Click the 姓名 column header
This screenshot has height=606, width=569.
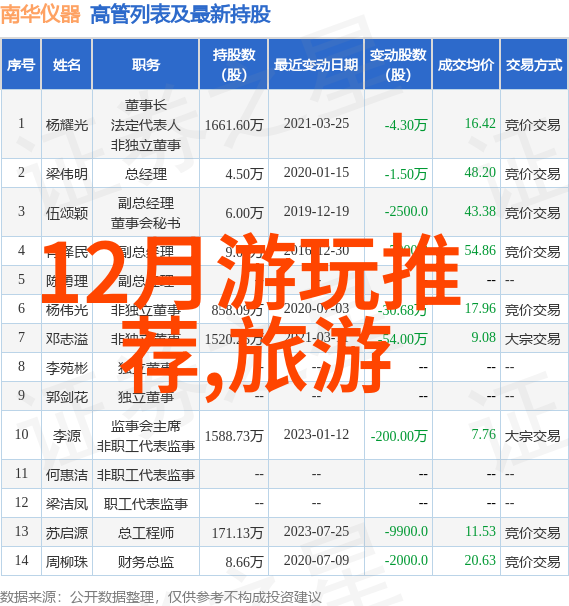(66, 65)
